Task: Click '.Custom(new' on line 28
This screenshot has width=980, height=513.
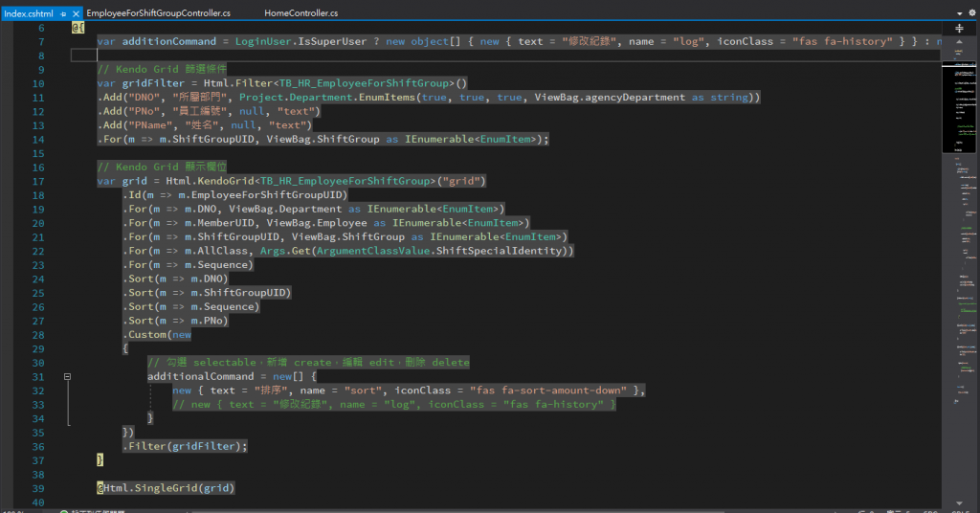Action: [157, 335]
